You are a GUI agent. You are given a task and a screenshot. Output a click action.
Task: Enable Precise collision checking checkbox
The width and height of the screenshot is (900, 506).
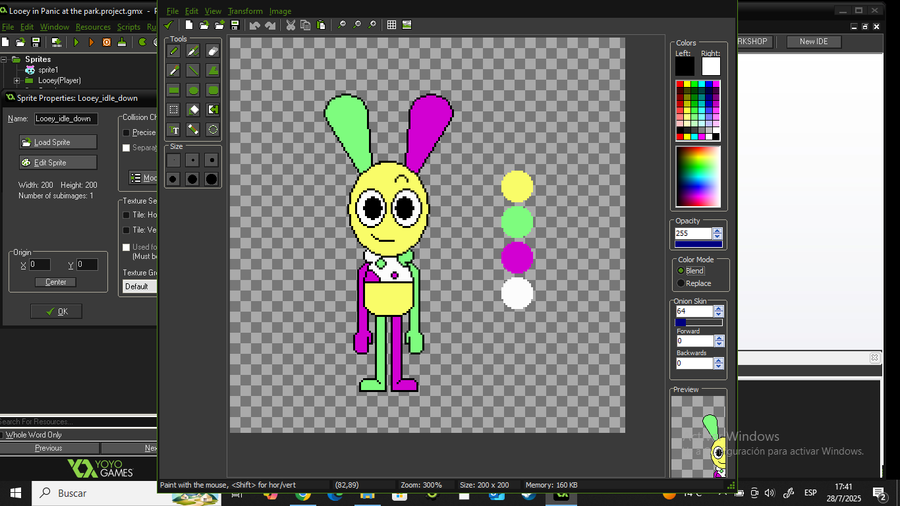(126, 133)
